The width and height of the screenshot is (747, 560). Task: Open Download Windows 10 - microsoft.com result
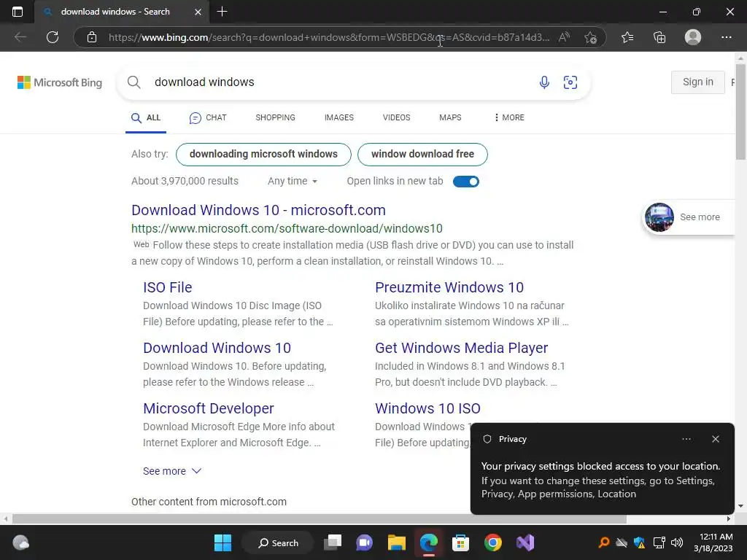click(x=259, y=210)
